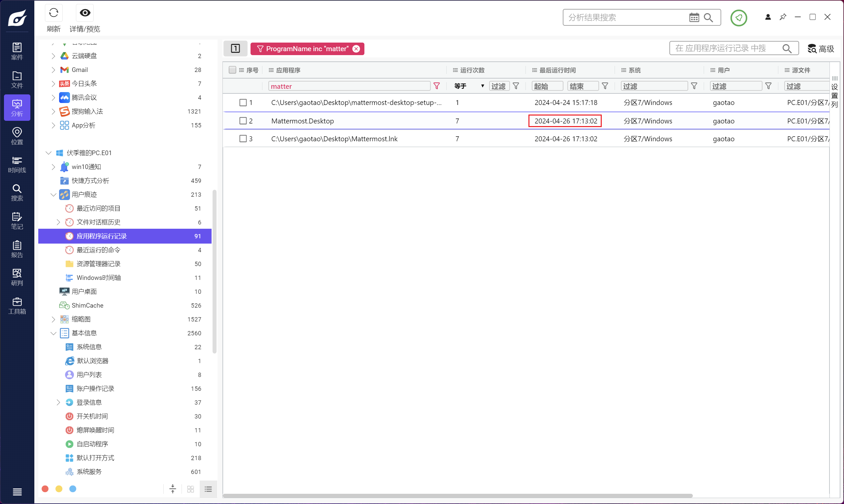Open the 笔记 notes sidebar icon
844x504 pixels.
click(17, 221)
